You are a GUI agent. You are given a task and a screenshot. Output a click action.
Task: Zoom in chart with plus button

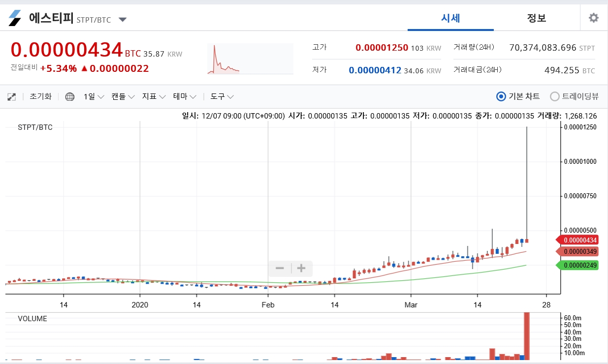click(x=301, y=268)
